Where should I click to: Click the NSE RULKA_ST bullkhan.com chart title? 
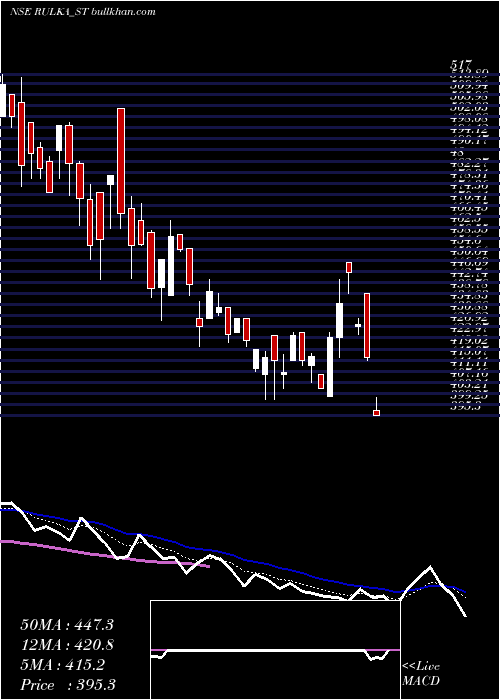[83, 12]
